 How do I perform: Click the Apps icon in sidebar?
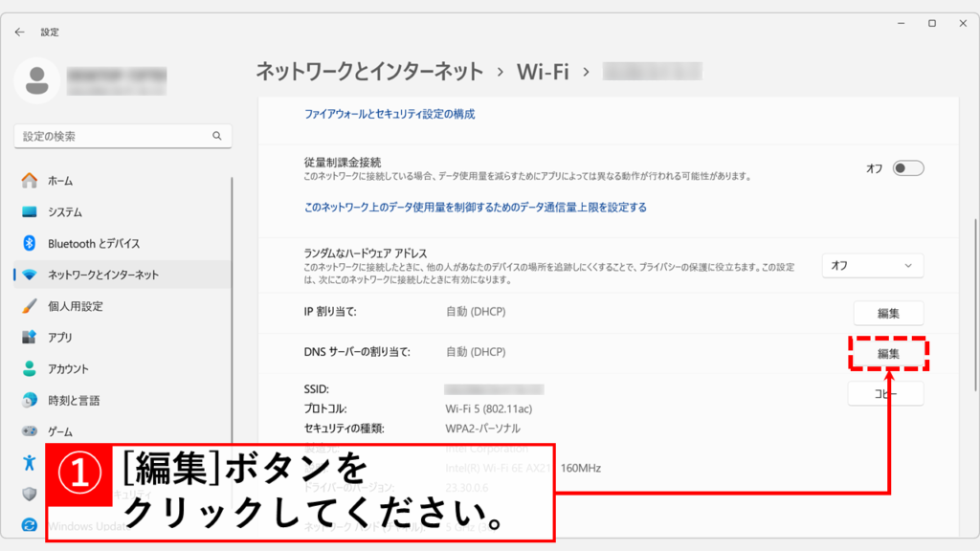(x=29, y=338)
